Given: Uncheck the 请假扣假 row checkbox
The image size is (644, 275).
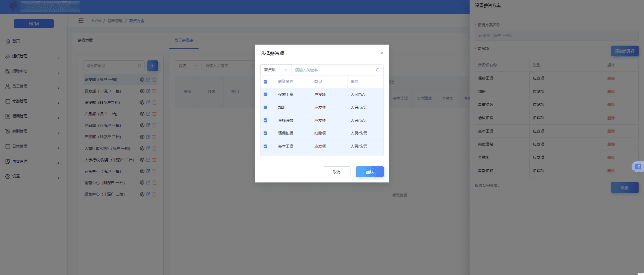Looking at the screenshot, I should coord(265,133).
